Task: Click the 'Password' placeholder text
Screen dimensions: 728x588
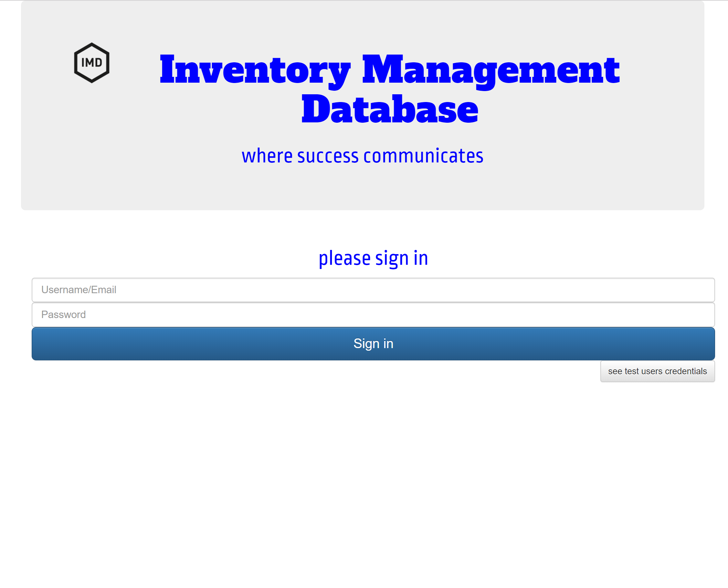Action: [63, 315]
